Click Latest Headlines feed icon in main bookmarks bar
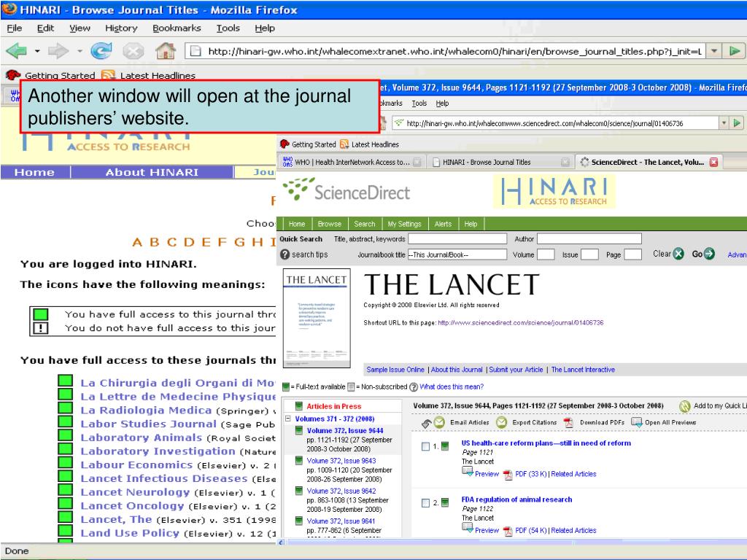The width and height of the screenshot is (747, 560). pyautogui.click(x=108, y=75)
